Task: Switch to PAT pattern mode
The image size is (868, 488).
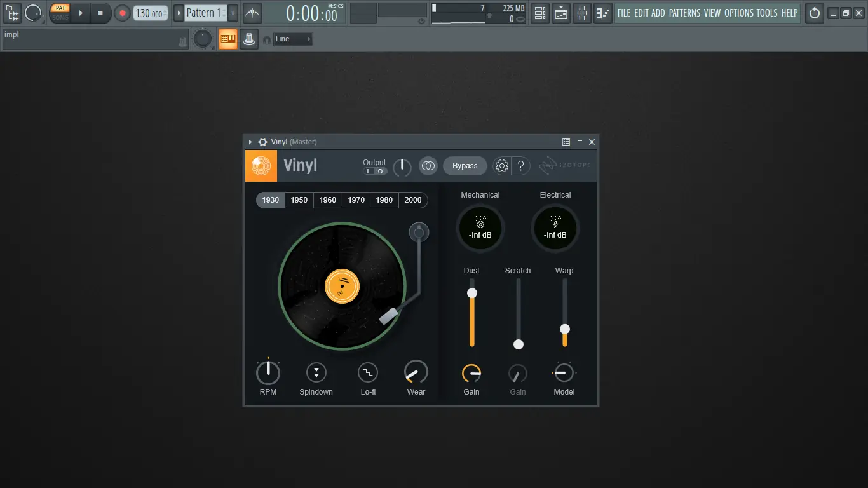Action: pyautogui.click(x=60, y=8)
